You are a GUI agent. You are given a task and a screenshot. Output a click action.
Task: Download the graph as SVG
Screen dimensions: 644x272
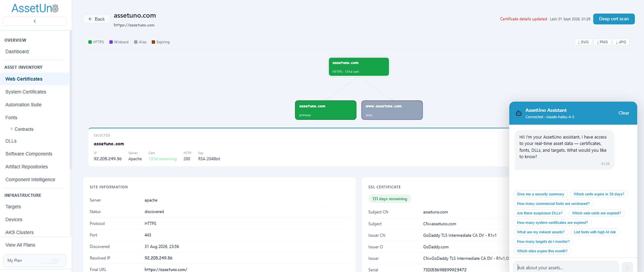coord(583,42)
